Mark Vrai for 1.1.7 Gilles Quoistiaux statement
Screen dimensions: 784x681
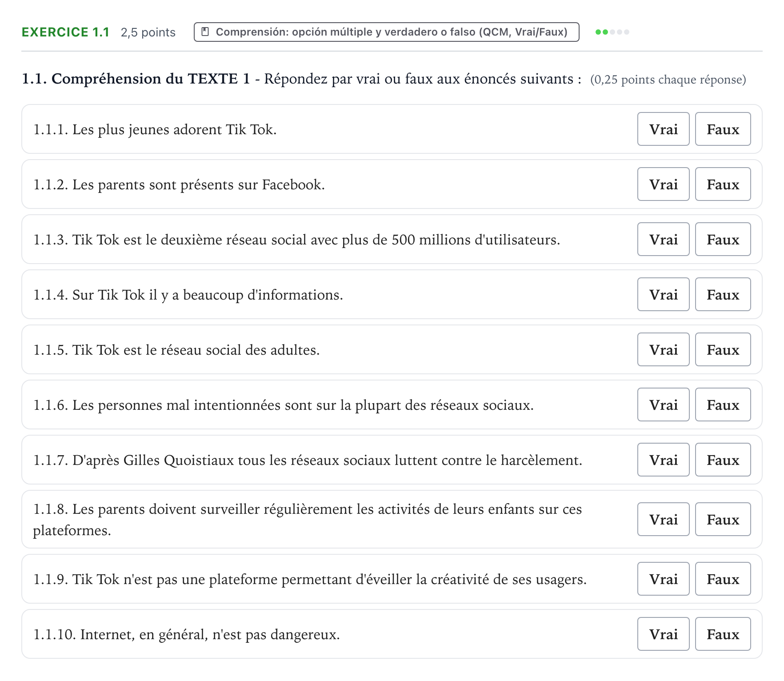(x=663, y=460)
